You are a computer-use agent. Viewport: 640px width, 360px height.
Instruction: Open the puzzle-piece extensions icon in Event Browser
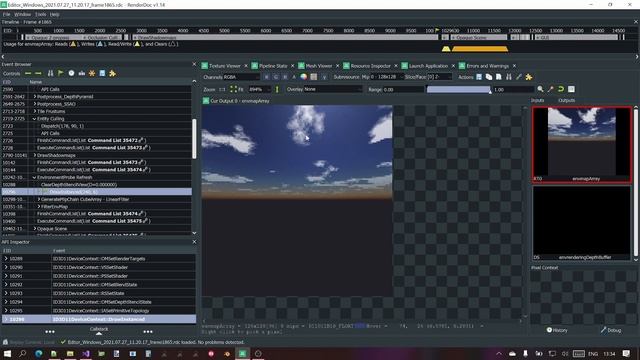112,73
